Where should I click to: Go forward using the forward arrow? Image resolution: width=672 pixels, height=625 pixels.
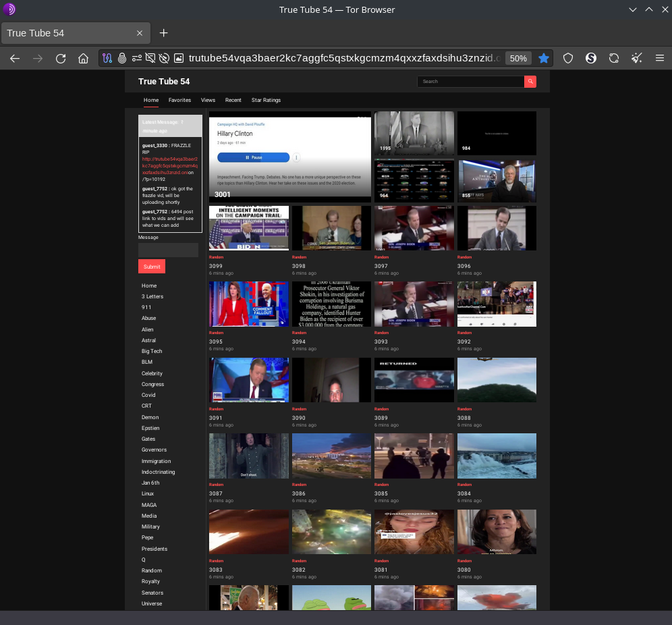point(38,58)
